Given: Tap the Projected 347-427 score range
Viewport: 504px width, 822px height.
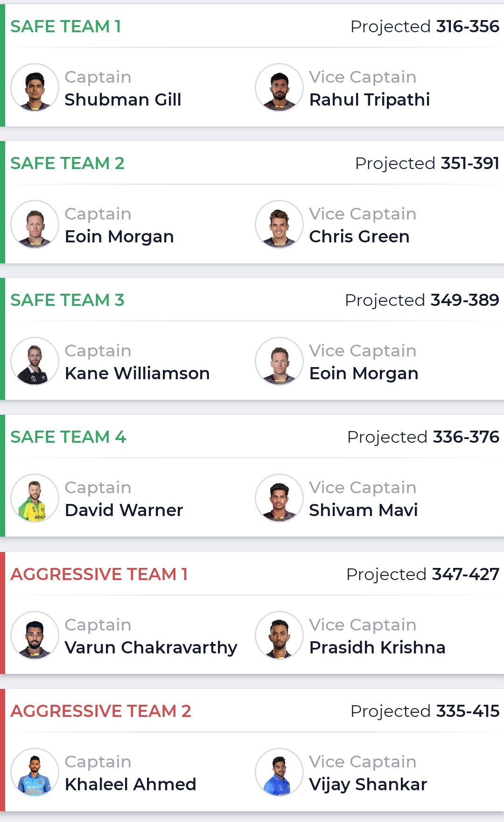Looking at the screenshot, I should coord(423,574).
